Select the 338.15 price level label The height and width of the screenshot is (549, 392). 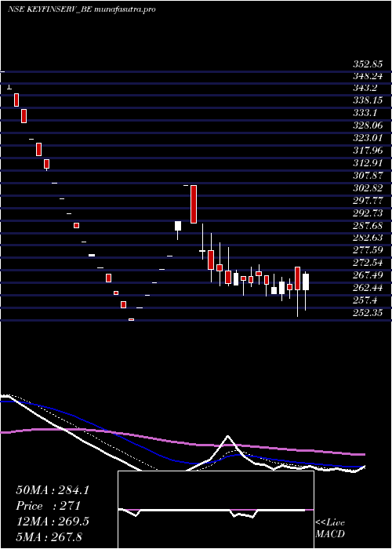point(367,101)
